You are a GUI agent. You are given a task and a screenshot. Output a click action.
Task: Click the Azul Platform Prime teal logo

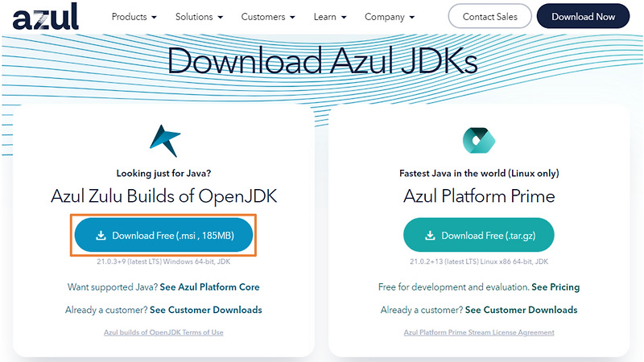(x=479, y=140)
